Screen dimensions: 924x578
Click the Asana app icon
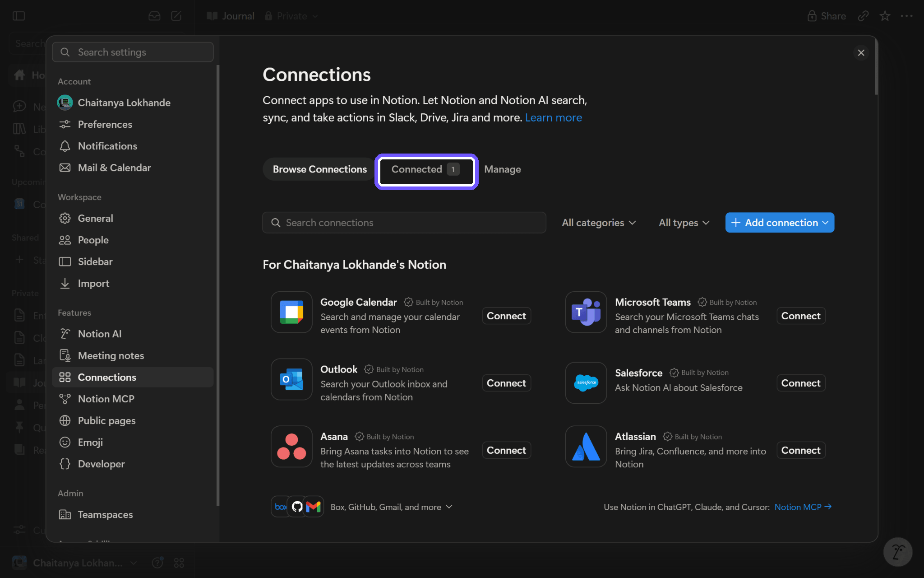point(291,447)
